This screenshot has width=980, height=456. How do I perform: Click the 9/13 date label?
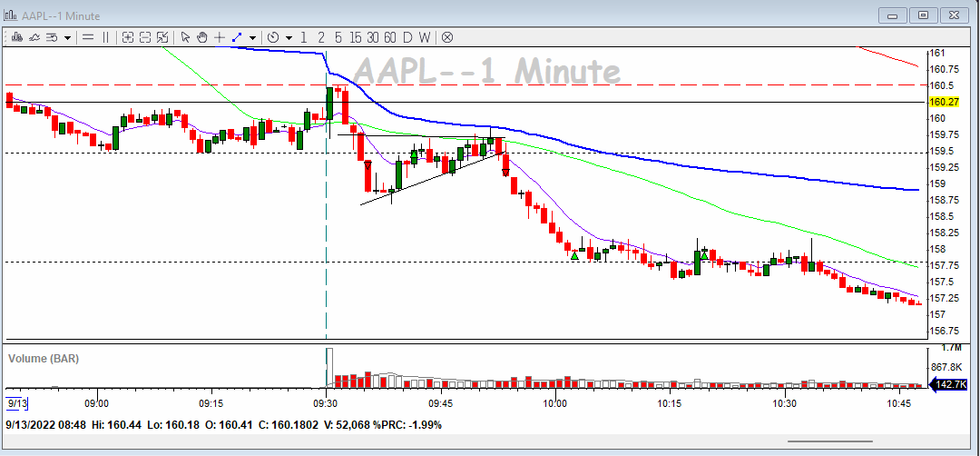click(x=17, y=403)
